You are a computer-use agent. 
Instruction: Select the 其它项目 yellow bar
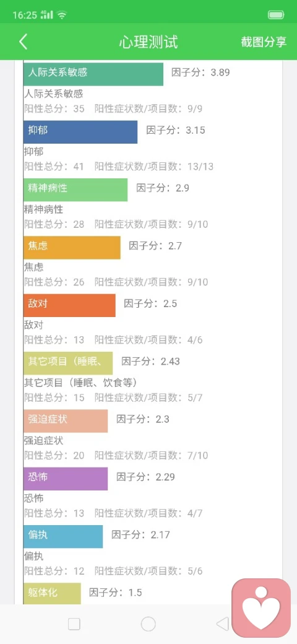click(67, 363)
